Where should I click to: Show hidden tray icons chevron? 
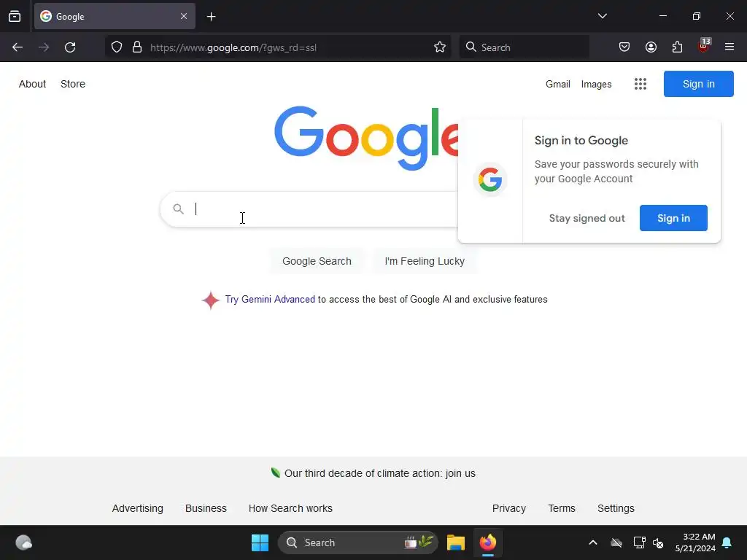tap(593, 542)
